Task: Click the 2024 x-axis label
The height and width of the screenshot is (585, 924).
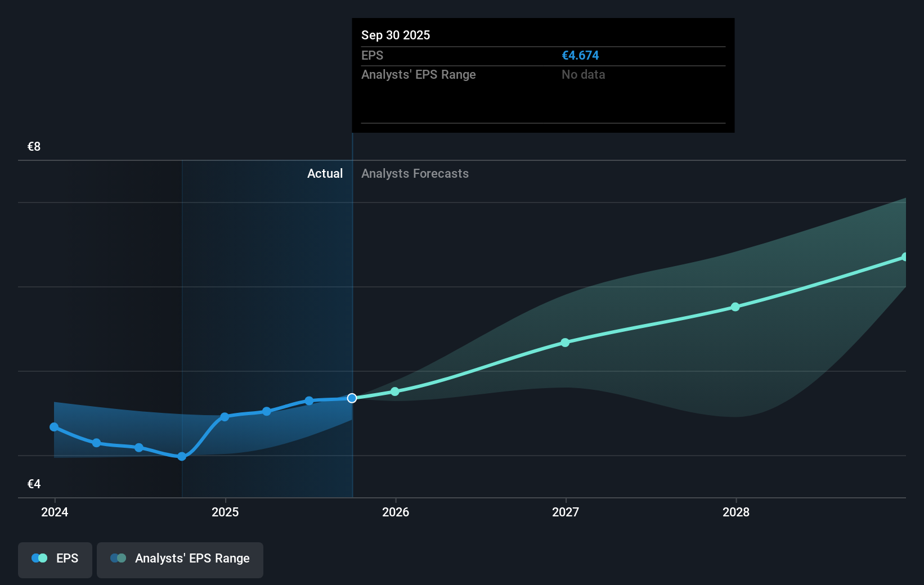Action: pyautogui.click(x=55, y=512)
